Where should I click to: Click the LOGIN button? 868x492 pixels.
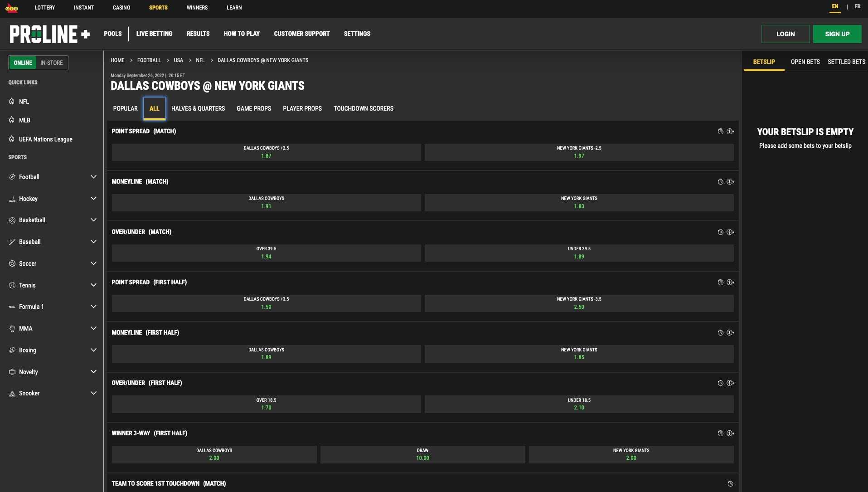coord(786,34)
